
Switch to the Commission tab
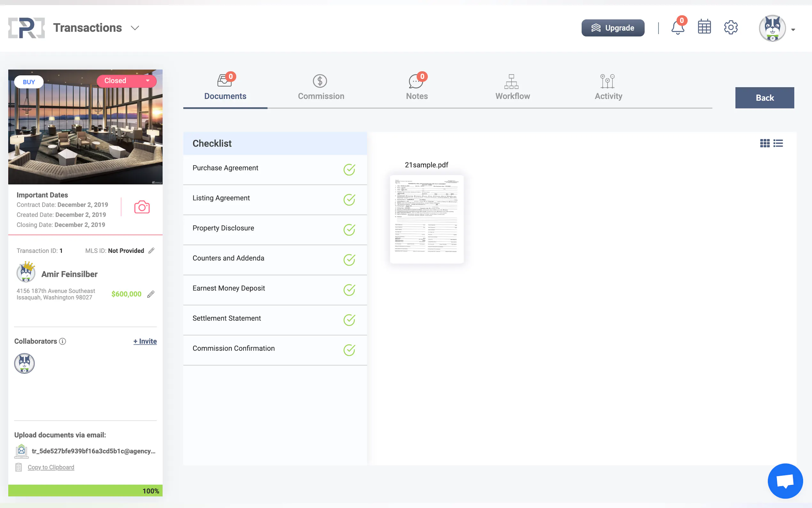pyautogui.click(x=321, y=88)
